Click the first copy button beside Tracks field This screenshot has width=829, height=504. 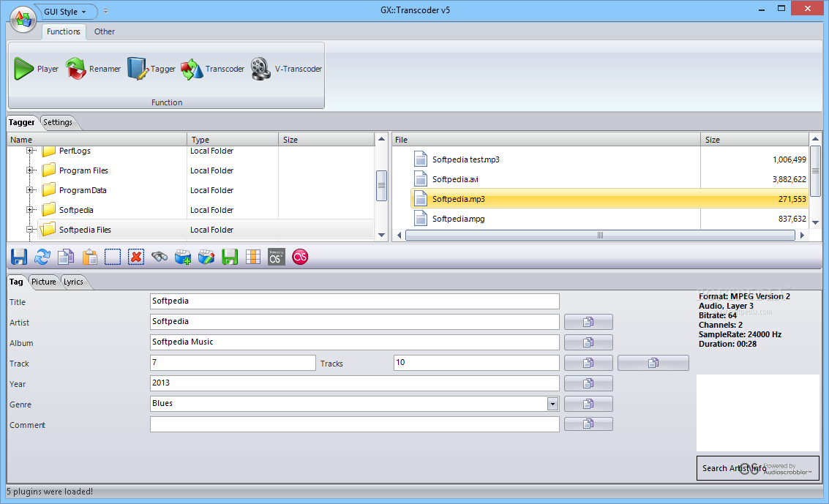click(x=588, y=363)
